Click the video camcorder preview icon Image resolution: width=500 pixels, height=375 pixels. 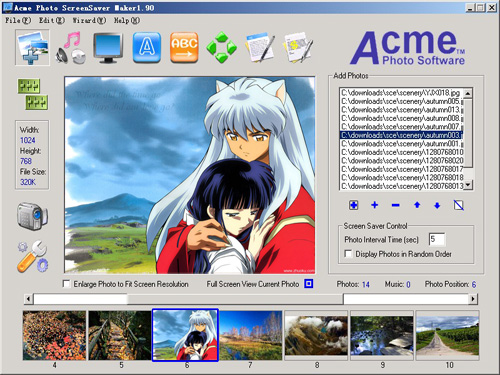(x=32, y=216)
